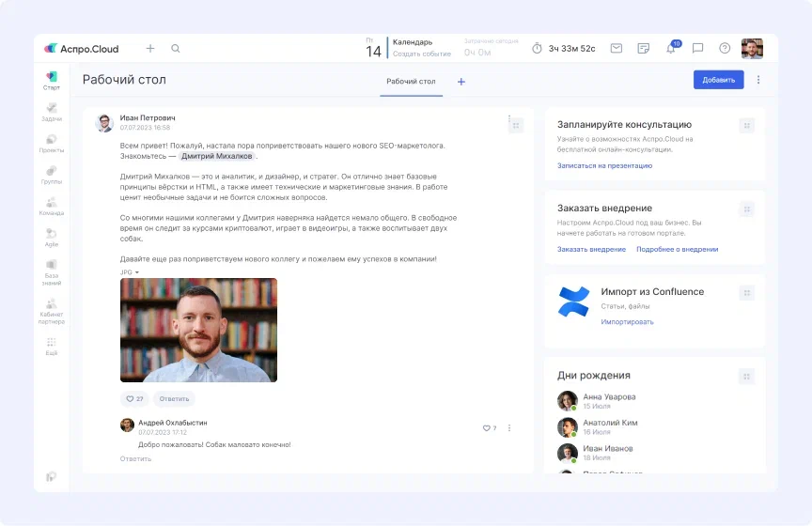Open the Agile sidebar section

(52, 238)
